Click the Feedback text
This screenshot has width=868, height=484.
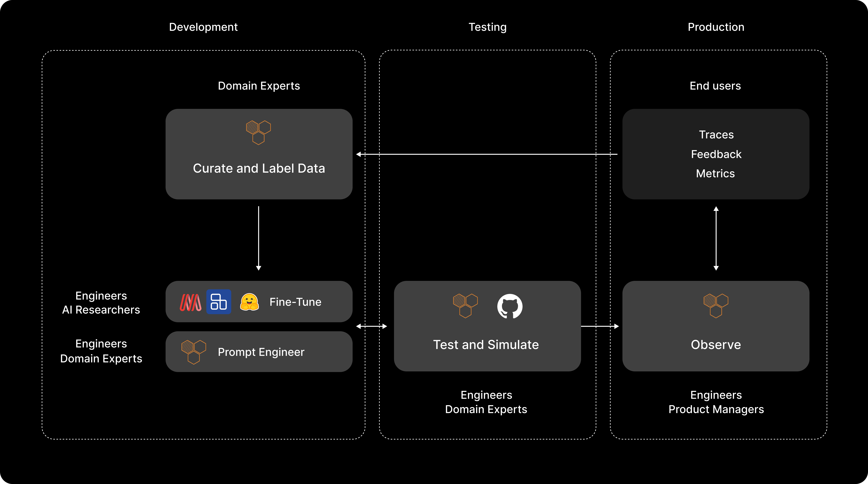click(x=716, y=154)
